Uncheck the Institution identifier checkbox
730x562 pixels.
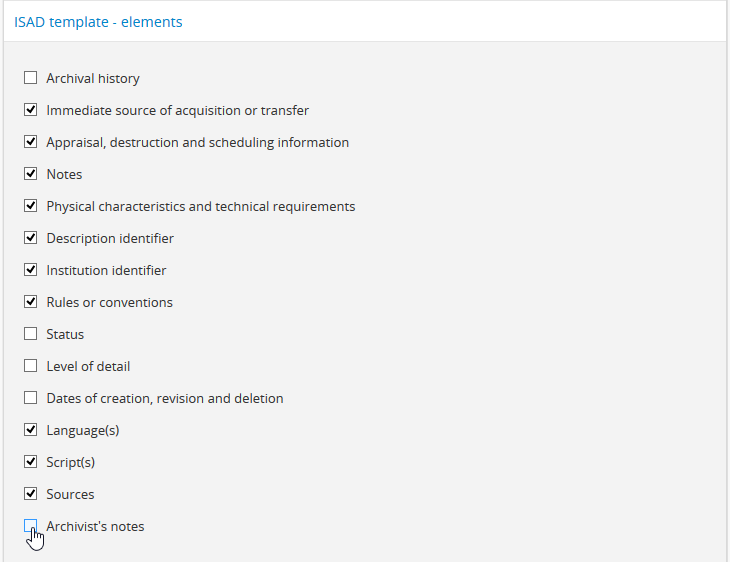(x=31, y=270)
